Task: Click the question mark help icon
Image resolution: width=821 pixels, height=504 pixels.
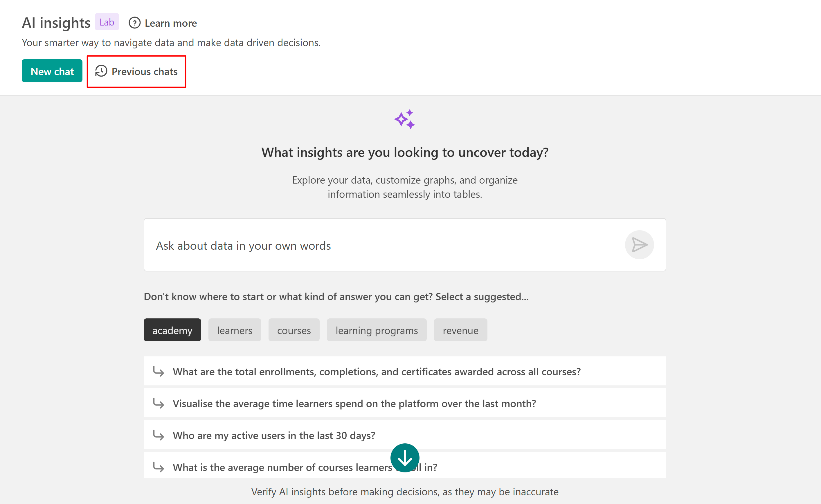Action: 134,23
